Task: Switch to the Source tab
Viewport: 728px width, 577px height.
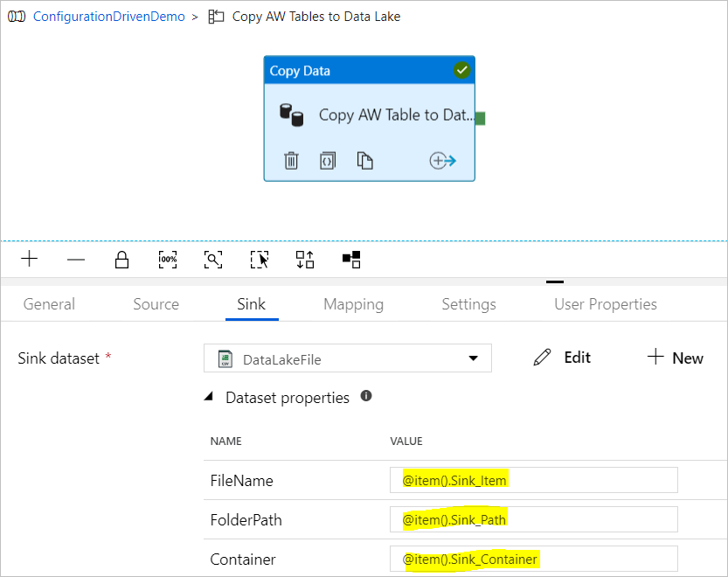Action: pyautogui.click(x=156, y=303)
